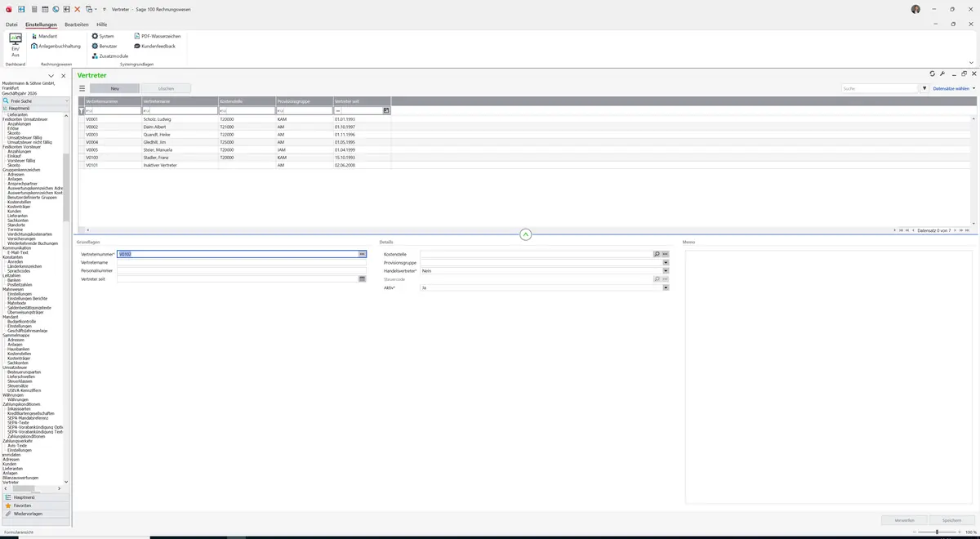Open the wrench tools icon in Vertreter
This screenshot has width=980, height=539.
pyautogui.click(x=942, y=74)
